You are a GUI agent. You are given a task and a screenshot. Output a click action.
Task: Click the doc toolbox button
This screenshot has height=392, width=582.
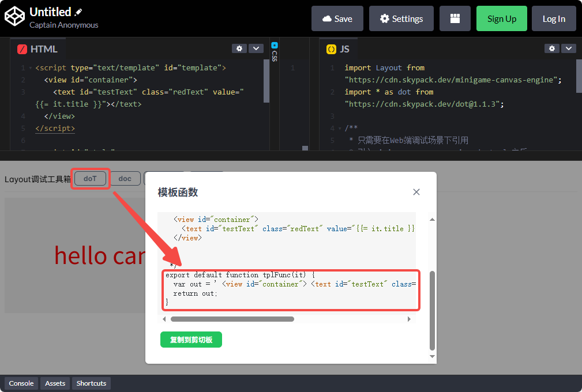click(125, 179)
